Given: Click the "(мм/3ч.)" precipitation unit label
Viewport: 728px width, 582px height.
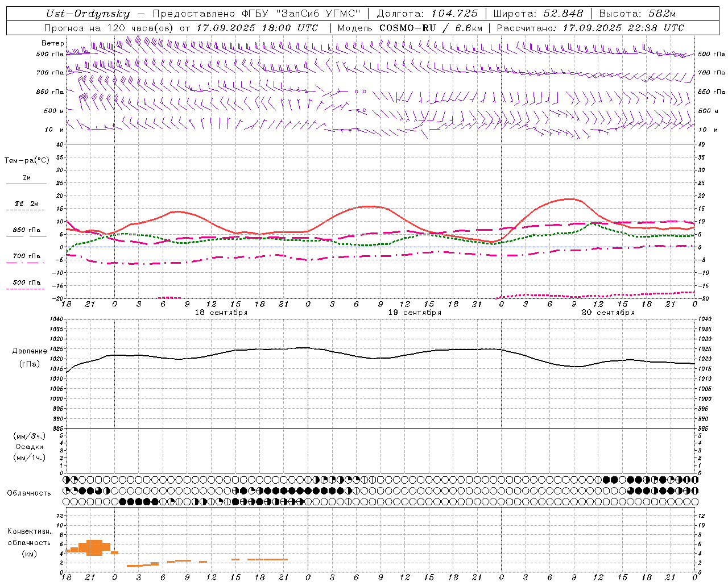Looking at the screenshot, I should [x=30, y=436].
